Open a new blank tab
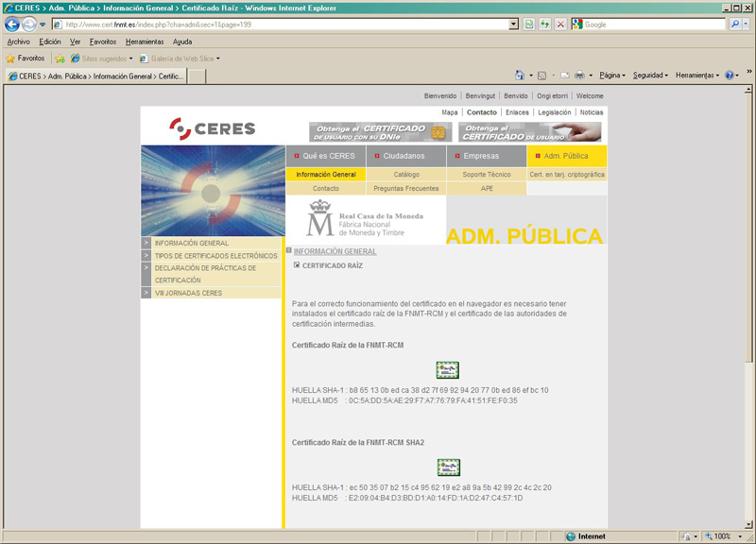Screen dimensions: 756x544 [x=197, y=76]
